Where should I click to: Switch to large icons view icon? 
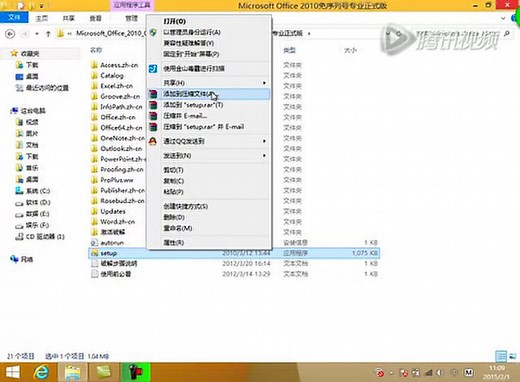[513, 356]
